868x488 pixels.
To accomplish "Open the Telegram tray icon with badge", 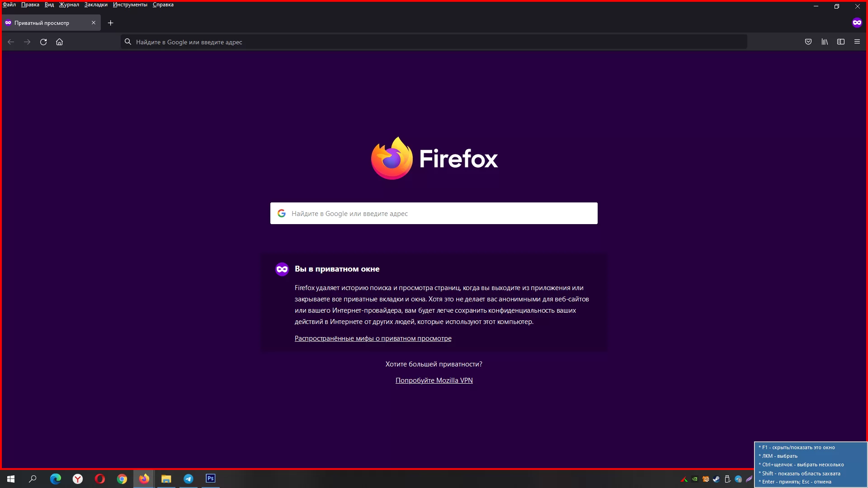I will tap(738, 479).
